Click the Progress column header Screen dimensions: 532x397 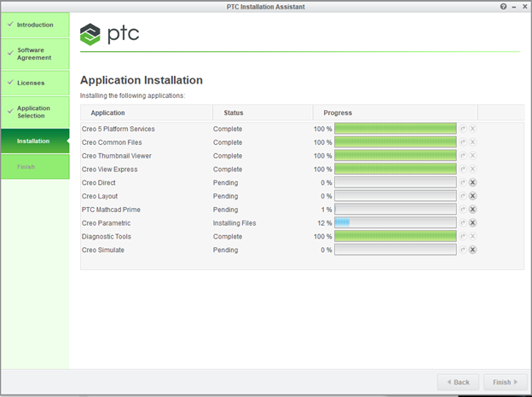coord(396,112)
